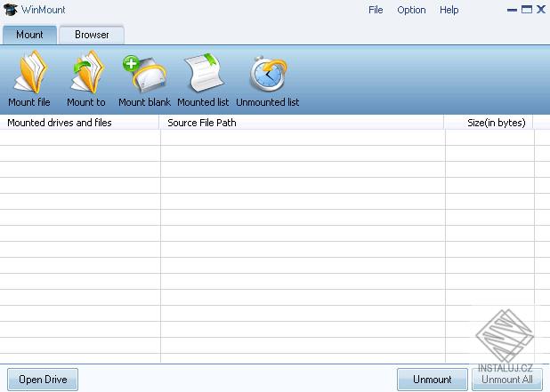Sort by Mounted drives and files column
The width and height of the screenshot is (550, 392).
click(79, 123)
